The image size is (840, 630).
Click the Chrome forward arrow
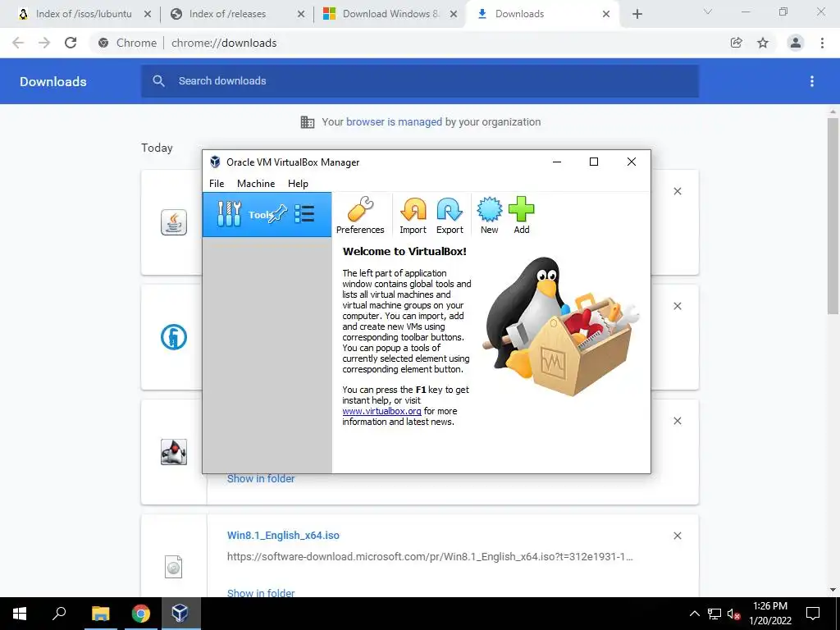pos(44,43)
